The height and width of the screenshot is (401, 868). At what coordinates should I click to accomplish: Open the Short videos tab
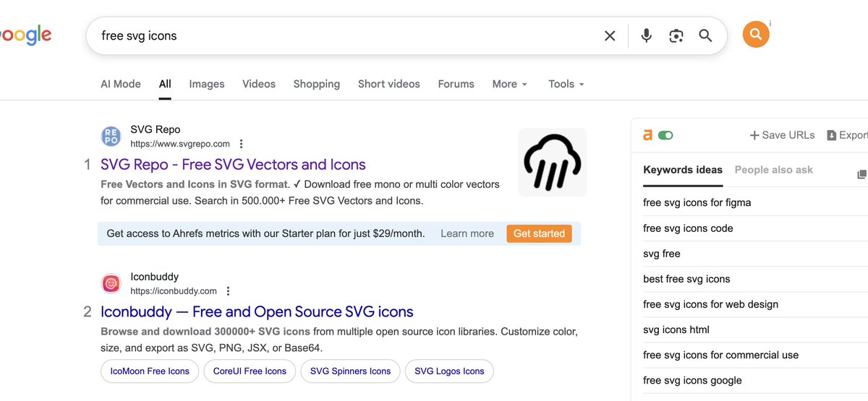point(389,84)
